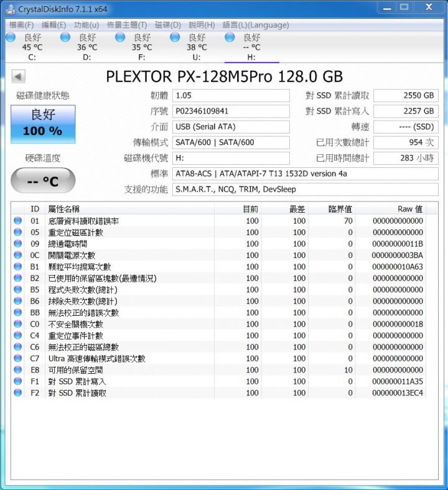Click status circle icon for attribute 01
This screenshot has width=448, height=490.
pyautogui.click(x=18, y=221)
